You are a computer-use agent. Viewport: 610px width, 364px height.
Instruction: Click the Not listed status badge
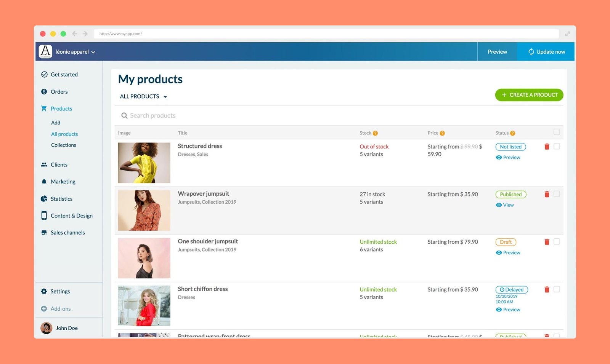tap(510, 147)
